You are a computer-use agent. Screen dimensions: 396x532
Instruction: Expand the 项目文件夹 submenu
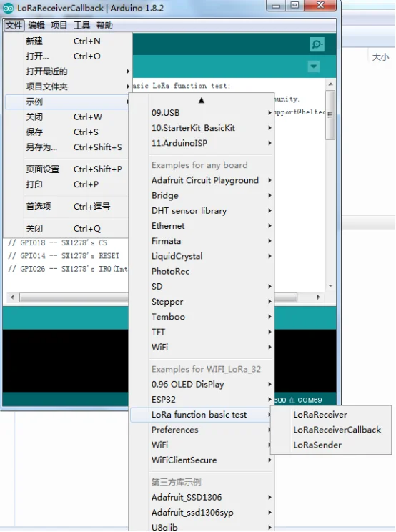[x=68, y=87]
